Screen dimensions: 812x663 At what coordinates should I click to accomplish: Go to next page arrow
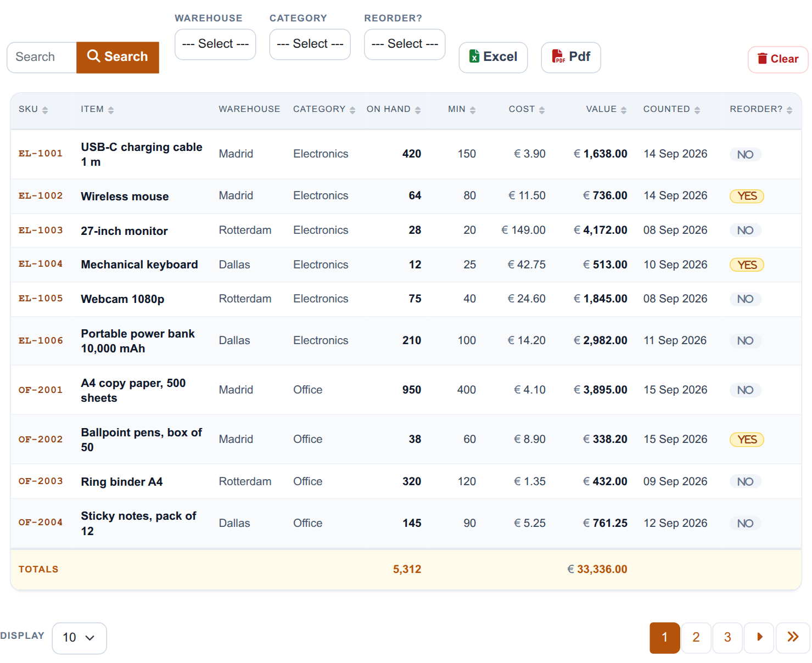759,638
